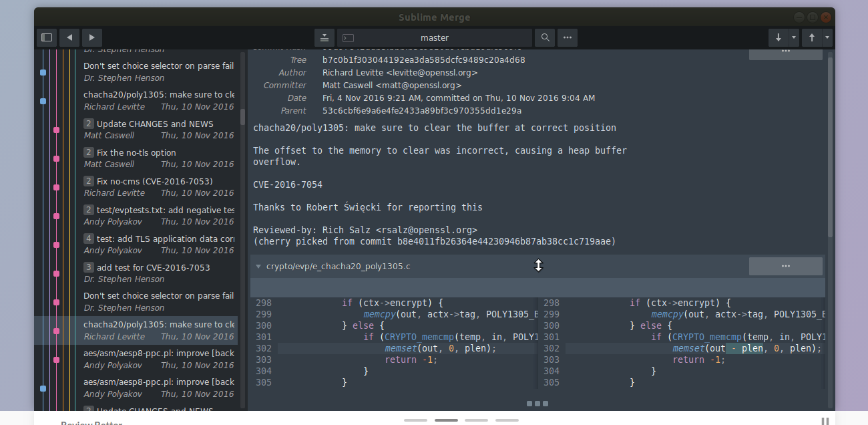868x425 pixels.
Task: Collapse the e_chacha20_poly1305.c file diff
Action: [258, 266]
